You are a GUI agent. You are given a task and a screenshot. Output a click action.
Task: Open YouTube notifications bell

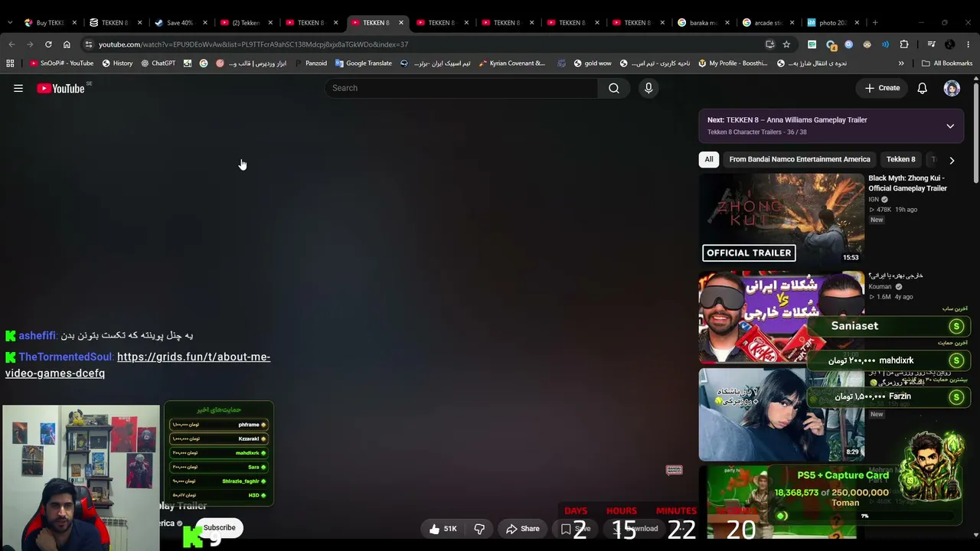point(923,88)
